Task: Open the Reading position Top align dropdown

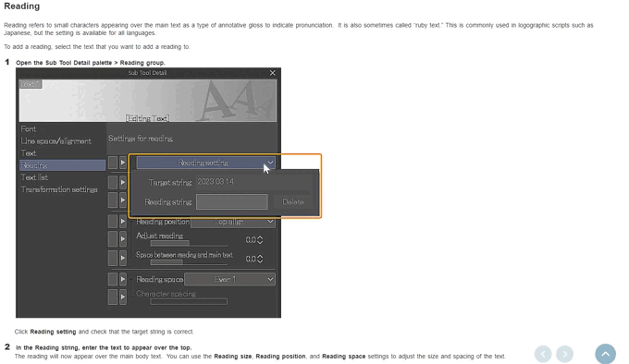Action: coord(233,222)
